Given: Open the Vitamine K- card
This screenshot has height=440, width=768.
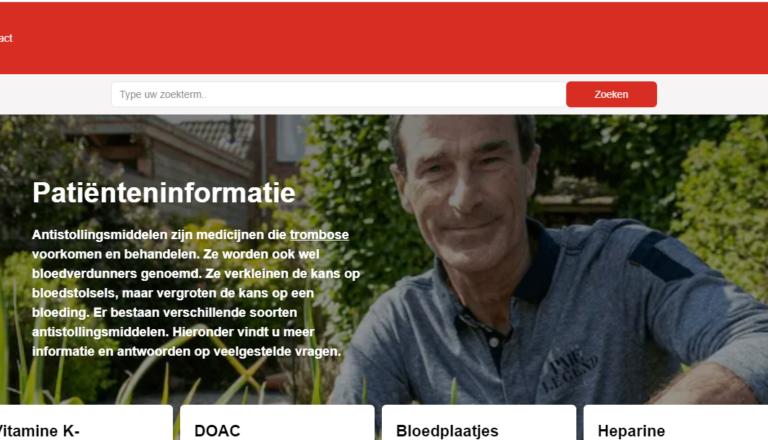Looking at the screenshot, I should tap(85, 423).
